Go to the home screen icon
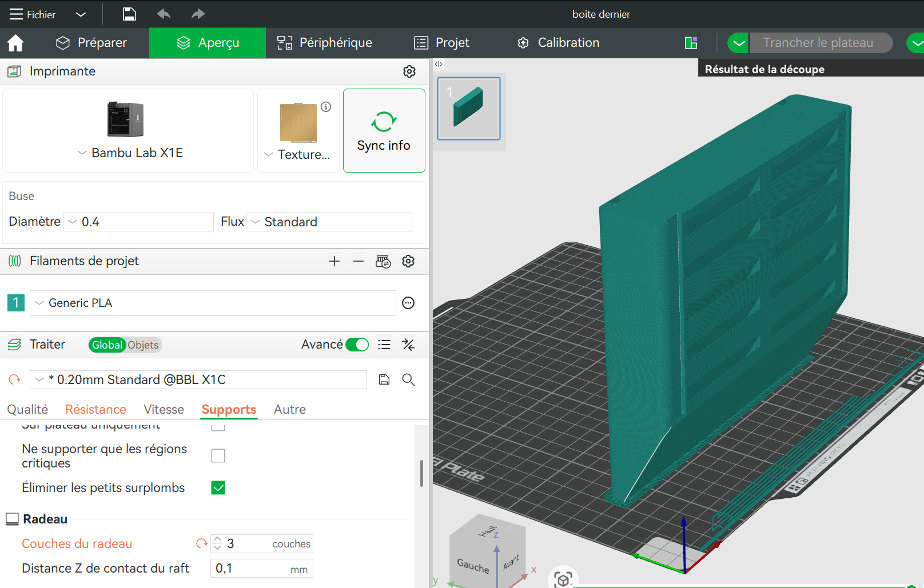The height and width of the screenshot is (588, 924). 15,43
